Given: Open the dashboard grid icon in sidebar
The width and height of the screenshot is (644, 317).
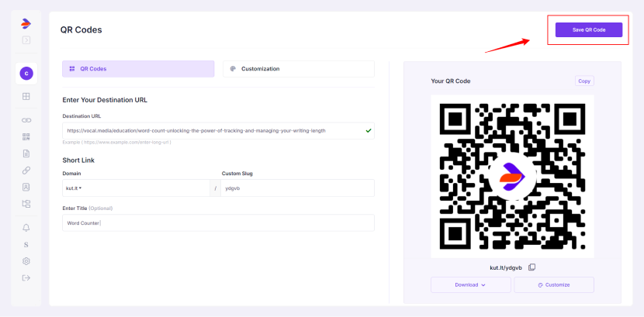Looking at the screenshot, I should [x=26, y=97].
